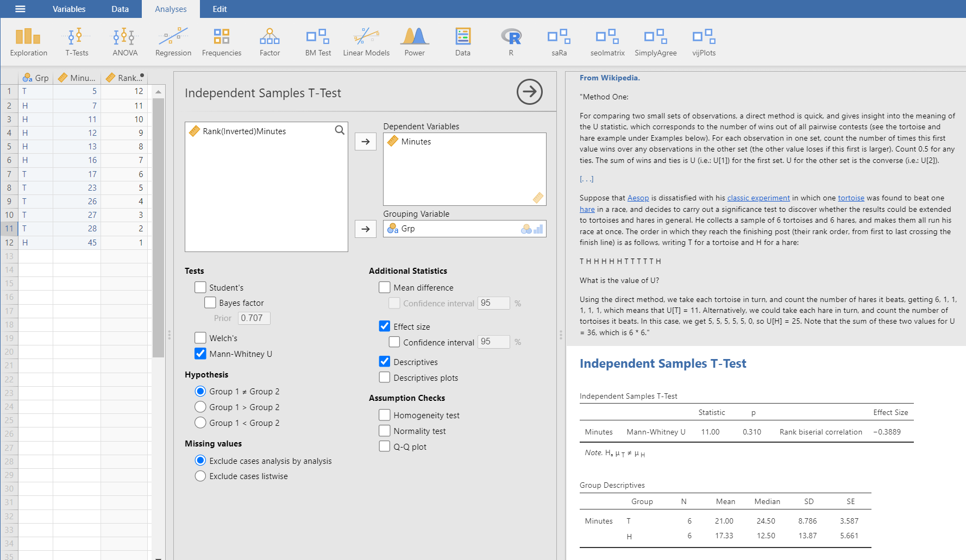The width and height of the screenshot is (966, 560).
Task: Open the Power analysis dropdown
Action: 415,42
